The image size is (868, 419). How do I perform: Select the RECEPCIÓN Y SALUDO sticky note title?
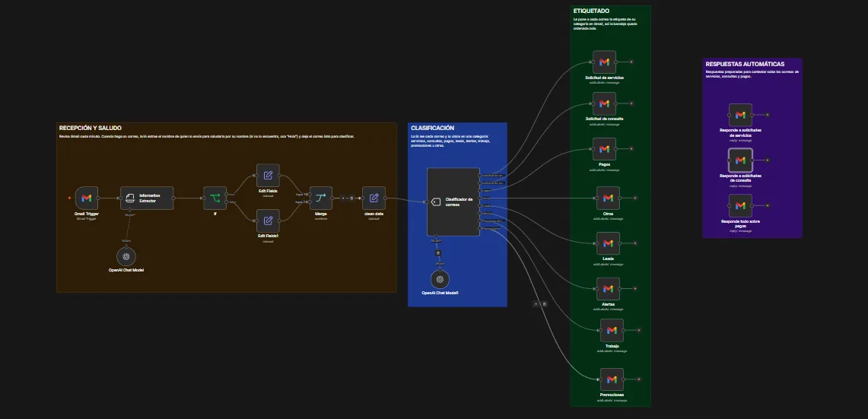pyautogui.click(x=91, y=128)
